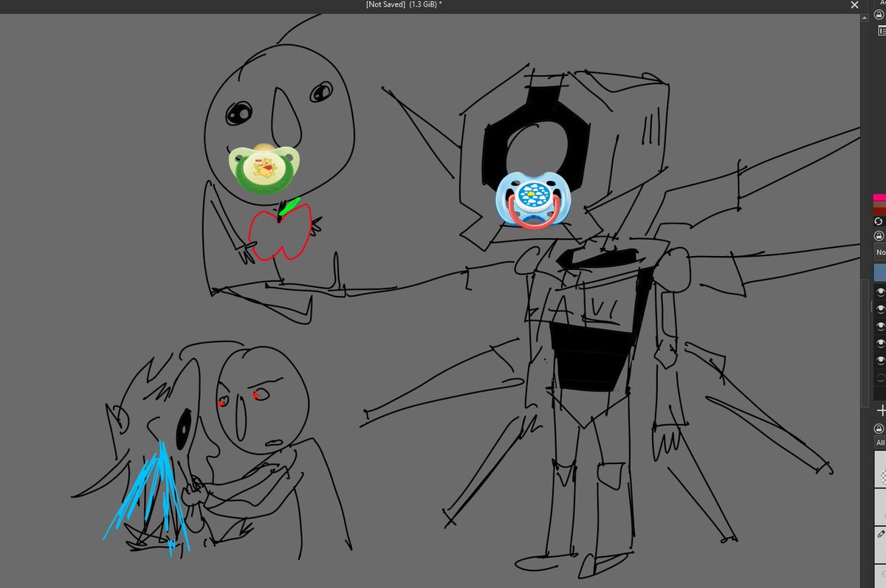Pick the muted brown-rose color swatch
Screen dimensions: 886x588
[879, 204]
